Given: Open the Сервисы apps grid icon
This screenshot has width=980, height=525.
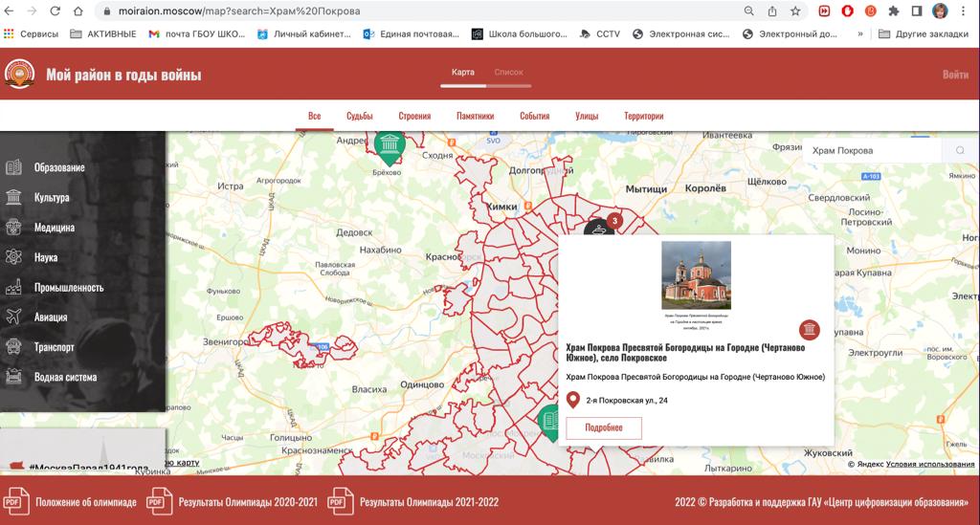Looking at the screenshot, I should (x=9, y=33).
